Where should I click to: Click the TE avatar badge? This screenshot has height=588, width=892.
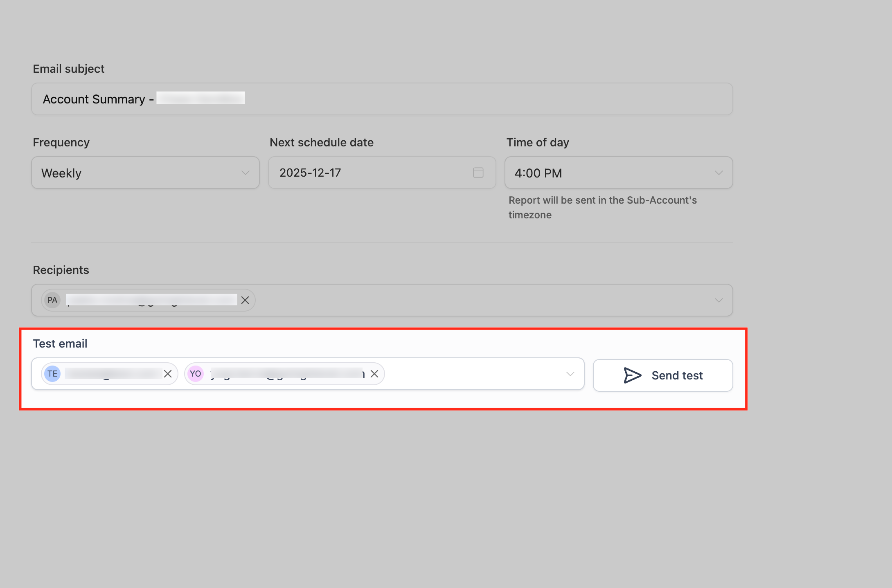[52, 374]
